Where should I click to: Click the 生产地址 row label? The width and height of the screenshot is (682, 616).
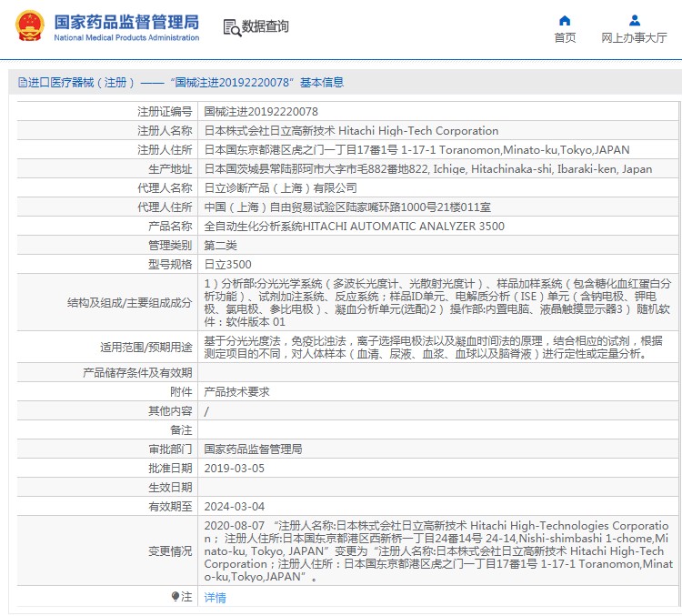[170, 169]
